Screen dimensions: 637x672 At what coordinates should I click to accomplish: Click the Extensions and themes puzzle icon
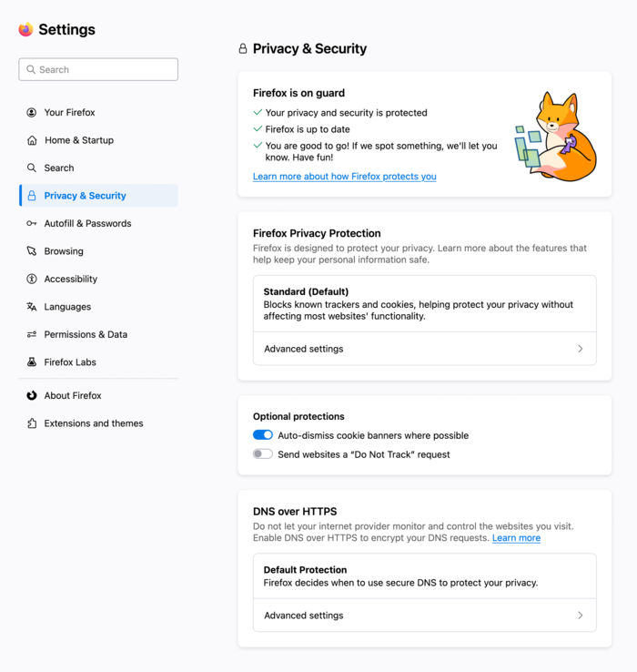click(x=32, y=423)
